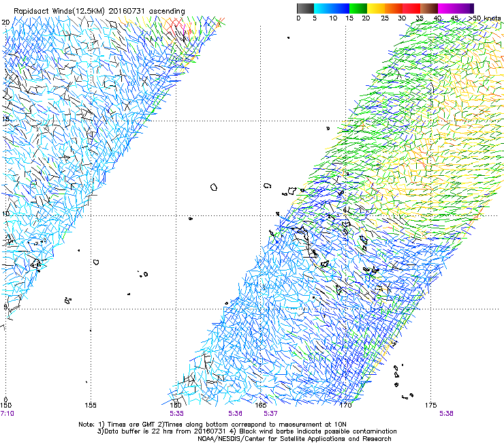Image resolution: width=504 pixels, height=443 pixels.
Task: Click the orange 25–30 knots legend swatch
Action: point(393,8)
